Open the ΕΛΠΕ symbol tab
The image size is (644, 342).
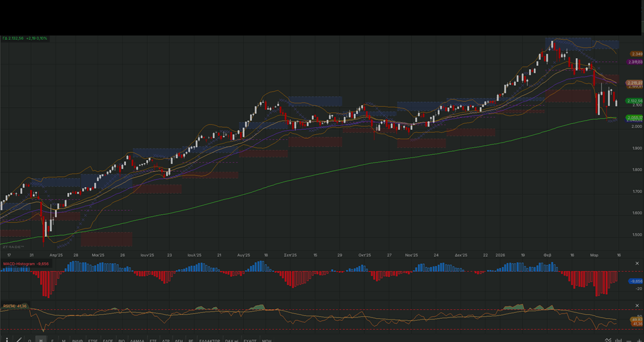coord(108,340)
